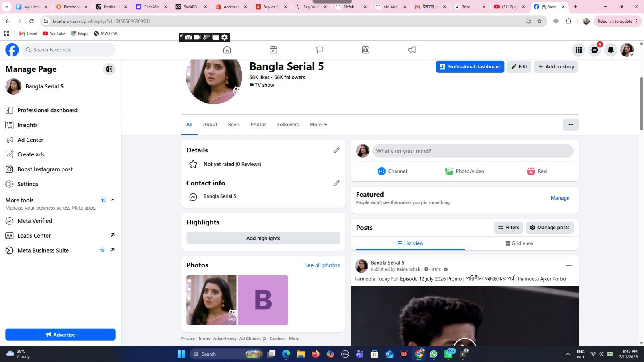The height and width of the screenshot is (362, 644).
Task: Edit Details with the pencil icon
Action: [336, 150]
